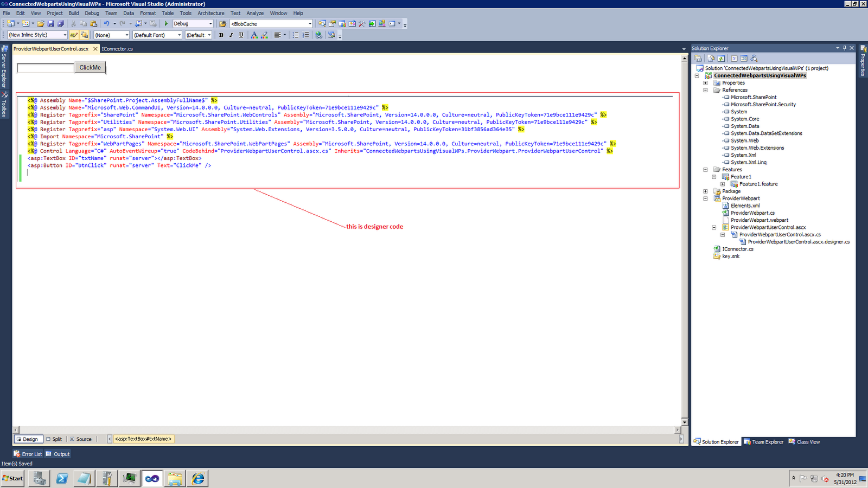Screen dimensions: 868x488
Task: Open the Build menu
Action: (74, 13)
